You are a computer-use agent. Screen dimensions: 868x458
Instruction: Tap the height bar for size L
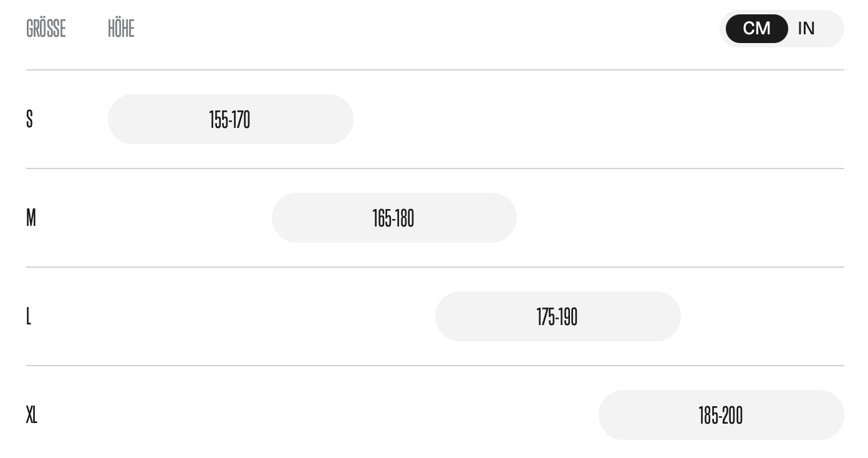click(558, 316)
